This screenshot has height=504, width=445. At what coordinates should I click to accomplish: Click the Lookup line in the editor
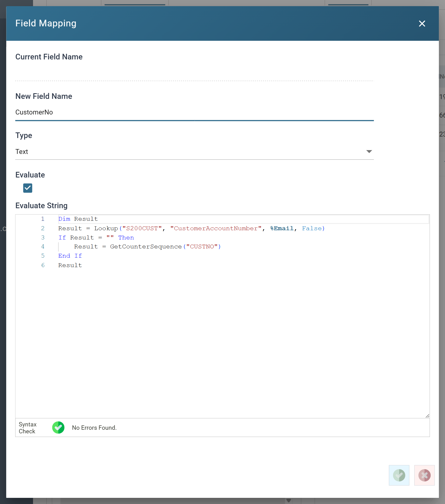[x=191, y=228]
